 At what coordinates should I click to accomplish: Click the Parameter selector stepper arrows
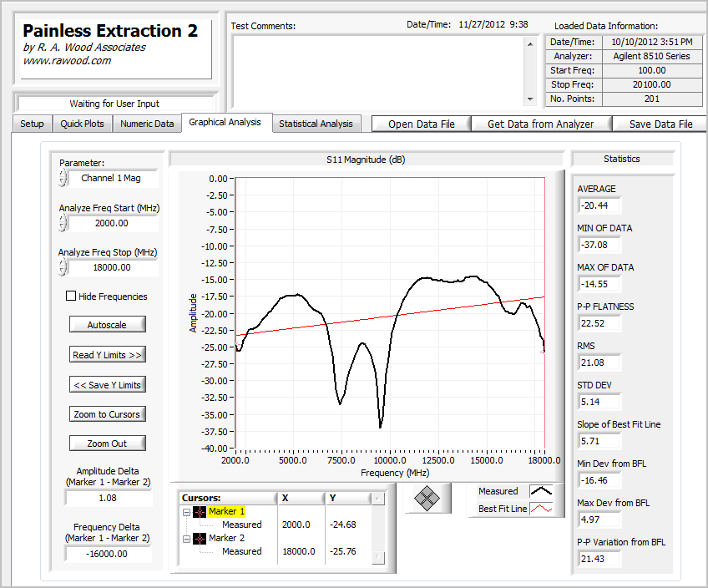tap(63, 178)
